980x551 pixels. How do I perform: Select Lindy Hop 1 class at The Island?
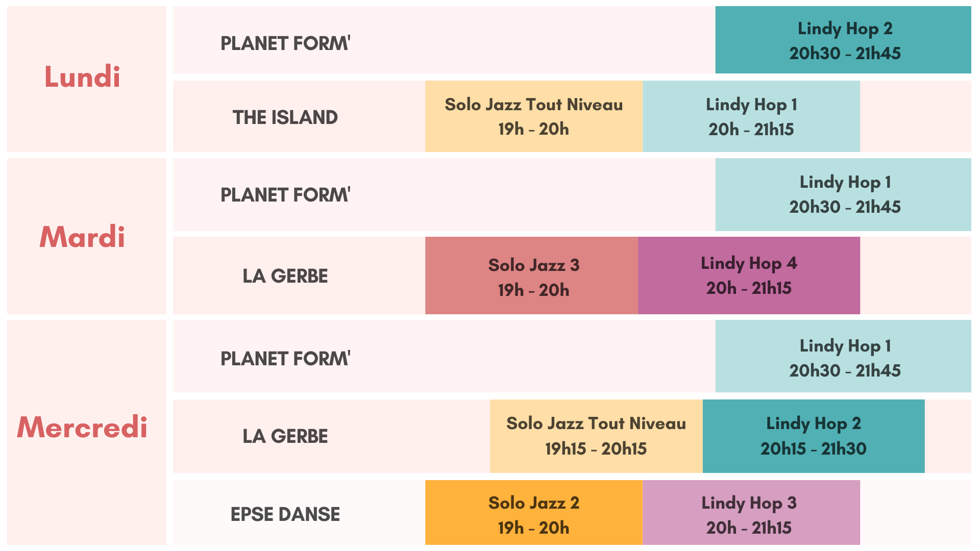[x=751, y=116]
